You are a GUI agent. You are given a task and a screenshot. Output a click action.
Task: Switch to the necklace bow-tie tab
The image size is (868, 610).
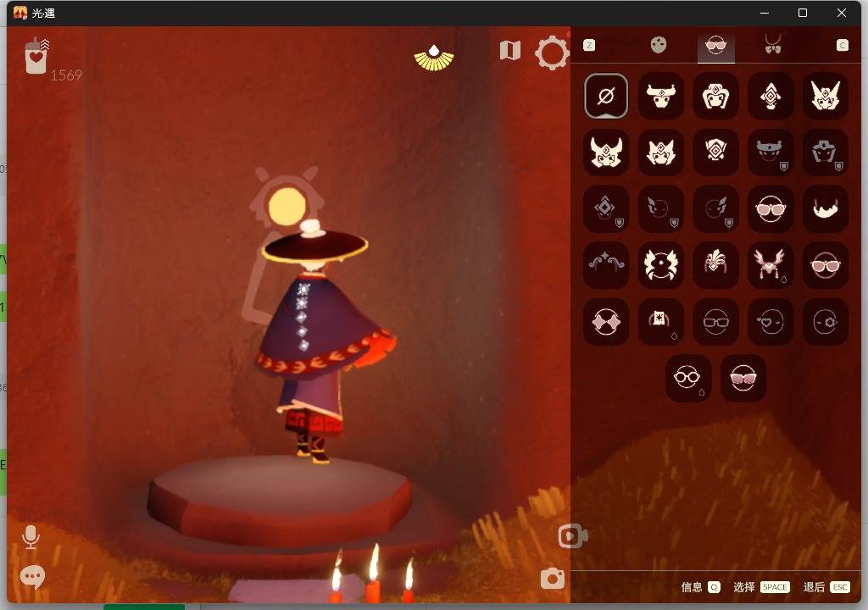pos(773,44)
